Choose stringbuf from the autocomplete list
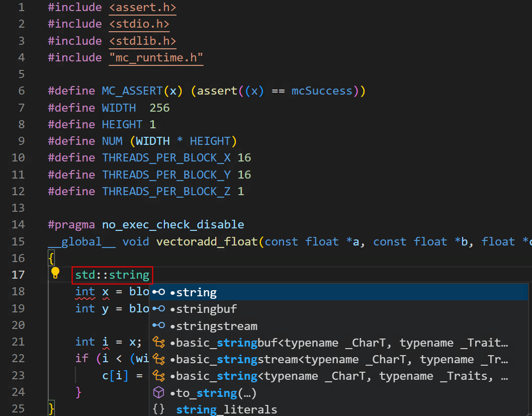The height and width of the screenshot is (416, 532). (206, 309)
